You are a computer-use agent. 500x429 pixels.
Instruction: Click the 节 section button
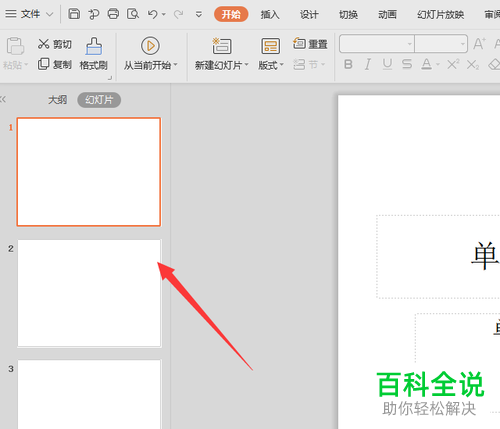tap(309, 64)
